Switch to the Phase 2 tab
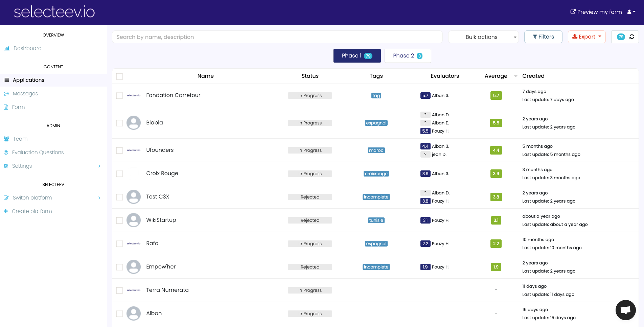The width and height of the screenshot is (644, 327). [408, 56]
